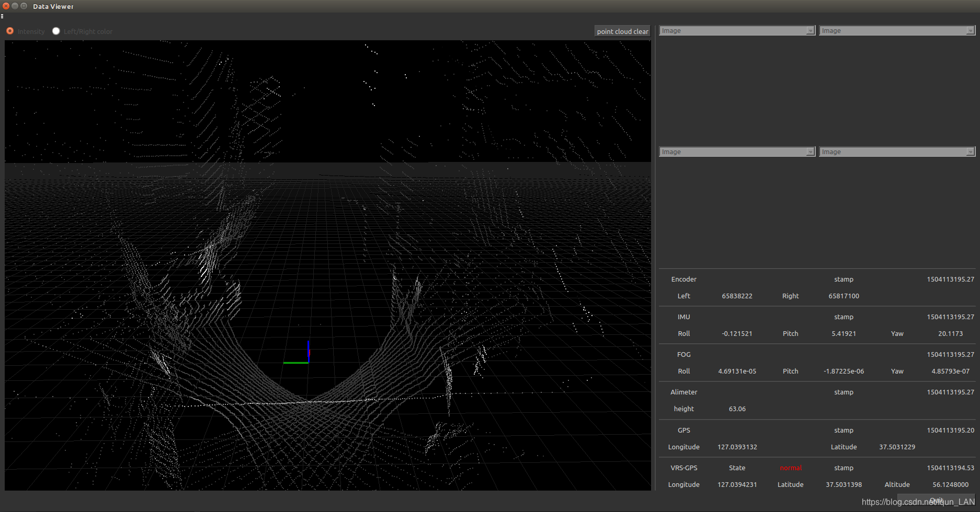Select the Intensity radio button
Viewport: 980px width, 512px height.
pos(10,31)
